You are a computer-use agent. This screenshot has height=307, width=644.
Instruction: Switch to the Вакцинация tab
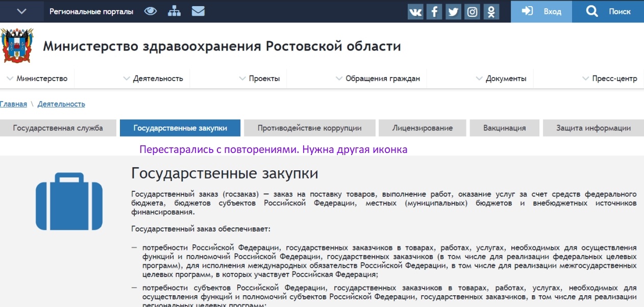click(x=504, y=128)
